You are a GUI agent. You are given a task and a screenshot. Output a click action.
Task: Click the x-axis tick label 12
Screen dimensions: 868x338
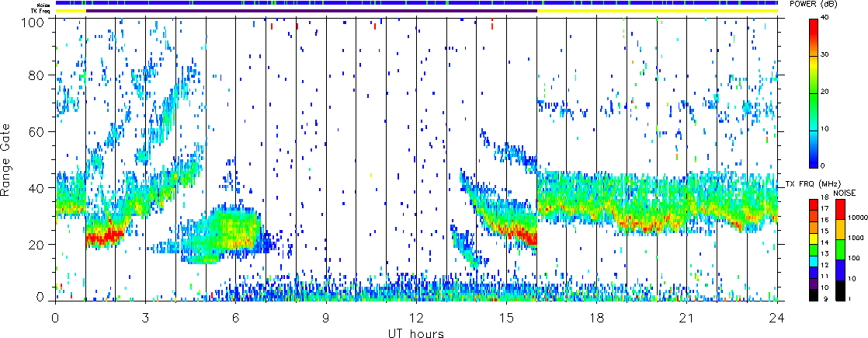(416, 318)
